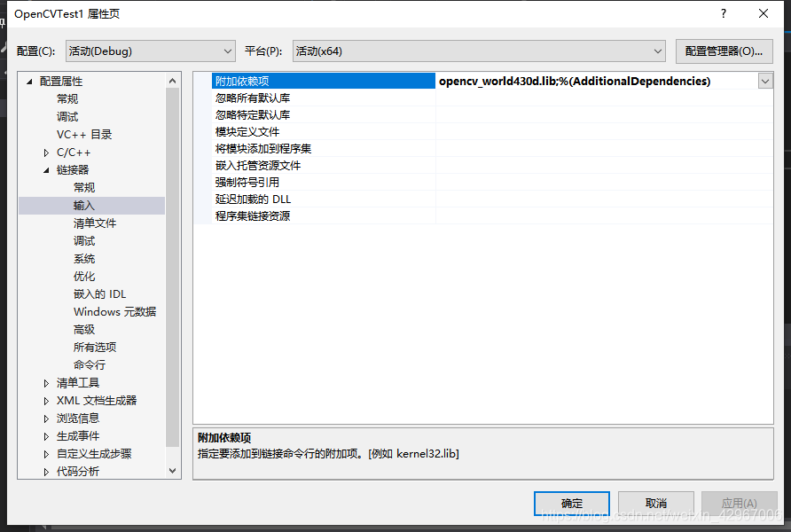
Task: Select the 延迟加载的 DLL property row
Action: pos(483,199)
